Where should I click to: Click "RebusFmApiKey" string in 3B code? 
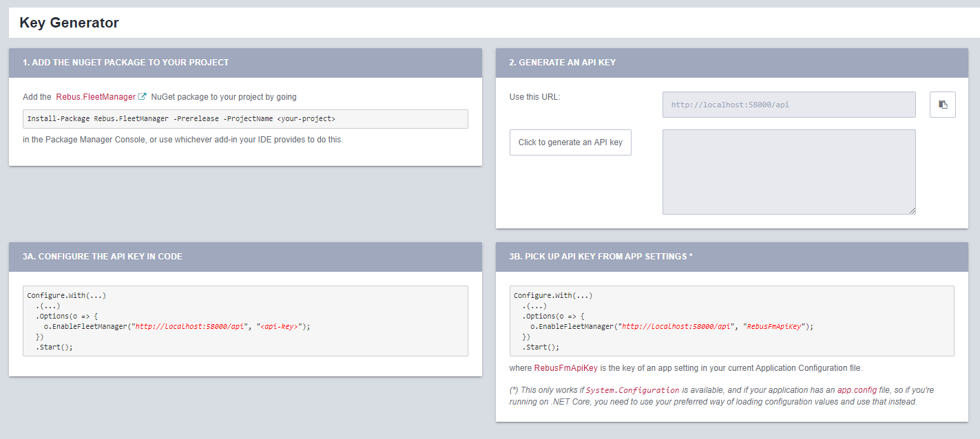pyautogui.click(x=774, y=327)
